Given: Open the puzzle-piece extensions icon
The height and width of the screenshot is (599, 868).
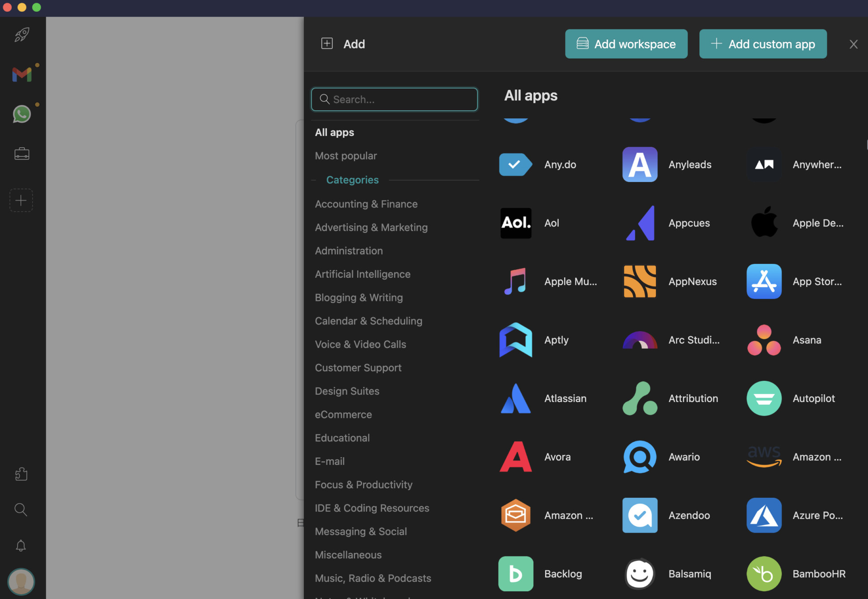Looking at the screenshot, I should [x=21, y=474].
